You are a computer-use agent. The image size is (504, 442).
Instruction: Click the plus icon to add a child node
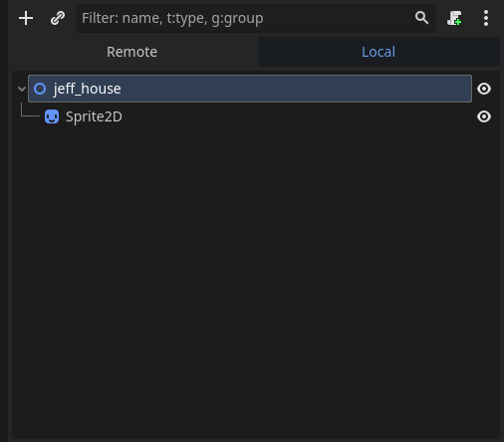point(26,18)
